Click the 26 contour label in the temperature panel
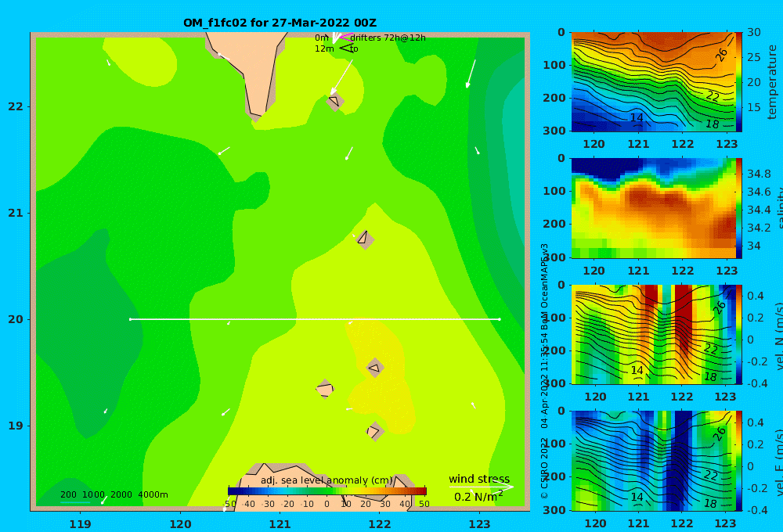 coord(722,55)
